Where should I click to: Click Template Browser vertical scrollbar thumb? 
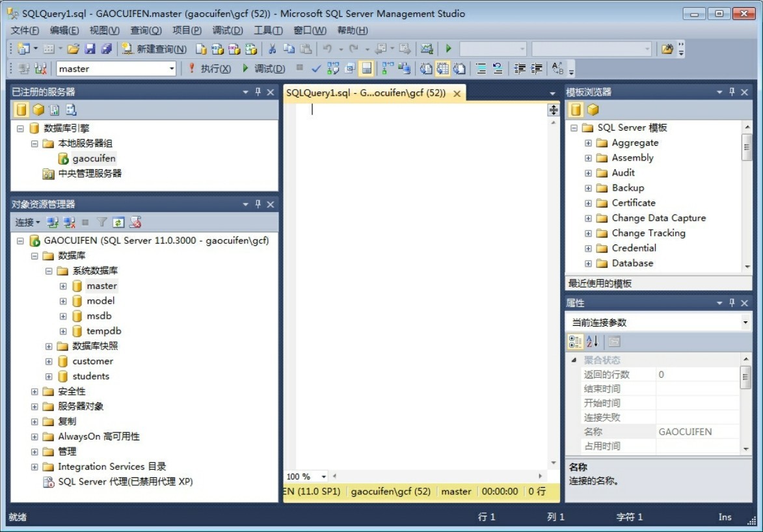(x=747, y=147)
